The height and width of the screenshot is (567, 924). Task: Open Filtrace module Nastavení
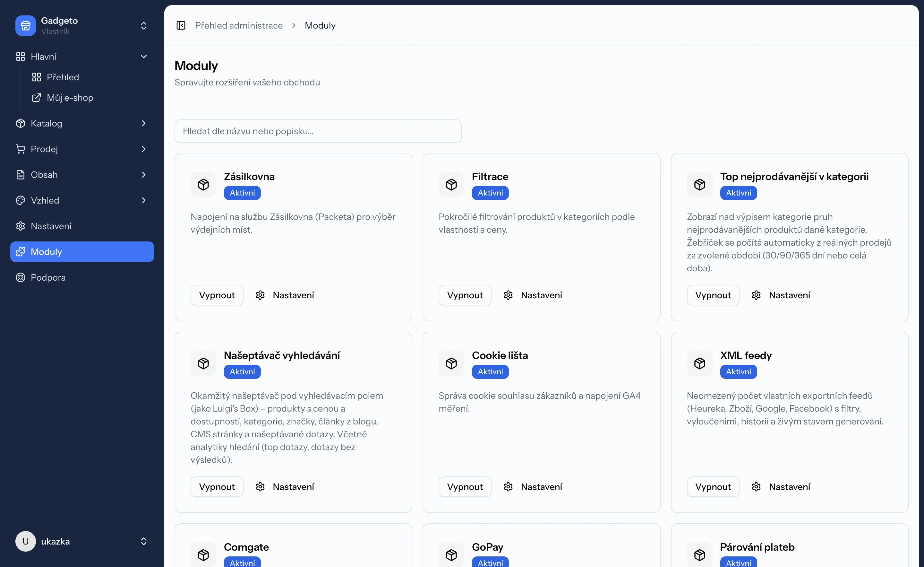(533, 295)
